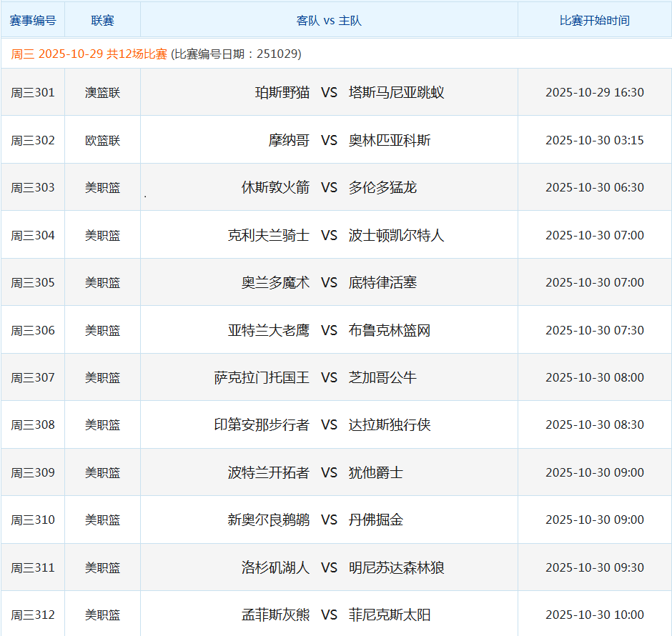The width and height of the screenshot is (672, 636).
Task: Click 美职篮 league in row 周三309
Action: click(x=102, y=472)
